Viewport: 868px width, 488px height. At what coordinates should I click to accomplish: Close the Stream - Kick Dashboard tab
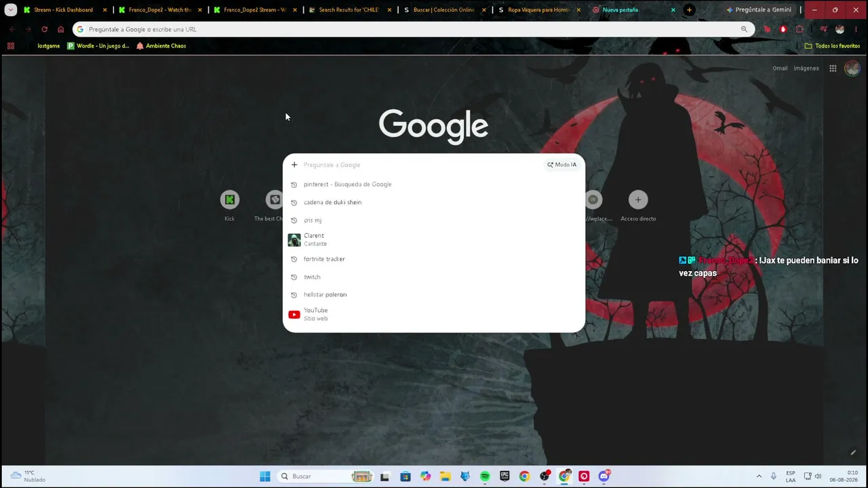click(104, 10)
